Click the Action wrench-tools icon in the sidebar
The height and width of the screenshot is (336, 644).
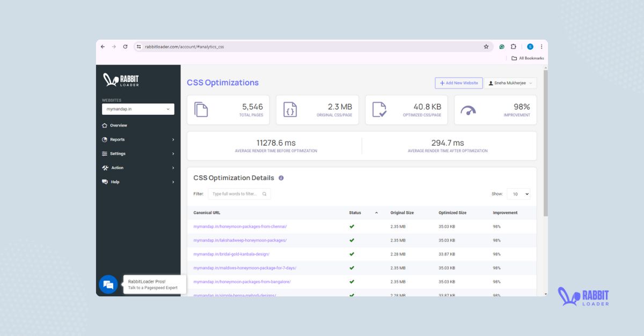[107, 168]
